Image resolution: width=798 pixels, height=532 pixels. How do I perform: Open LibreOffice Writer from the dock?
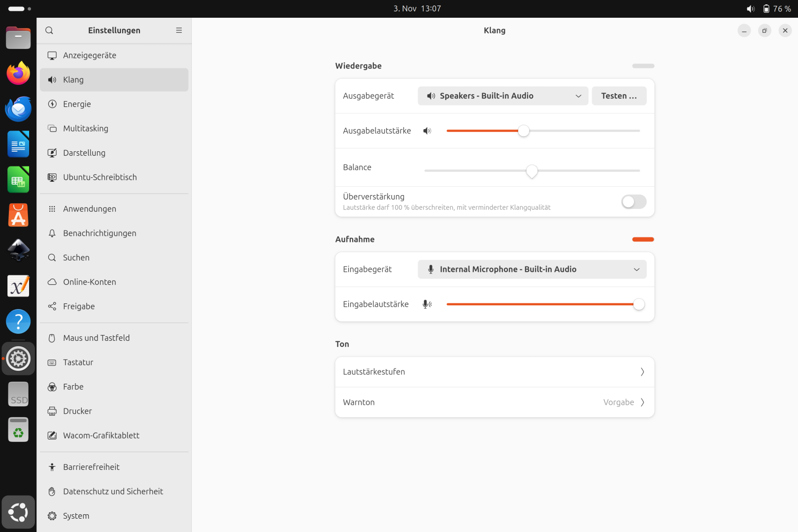click(x=18, y=144)
